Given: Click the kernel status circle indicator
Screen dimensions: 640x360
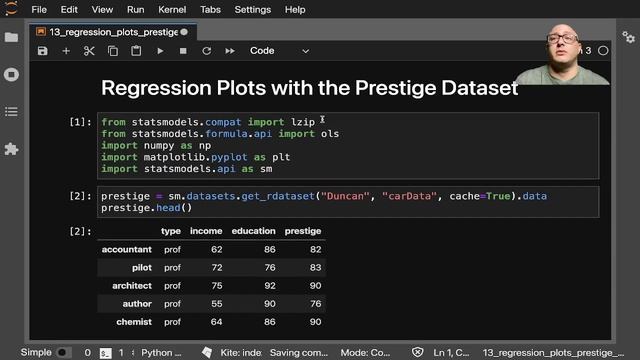Looking at the screenshot, I should point(603,51).
